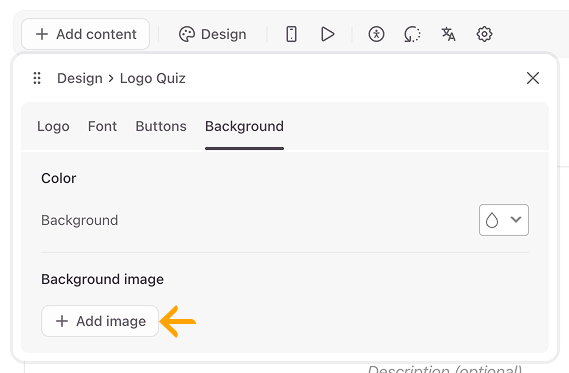Select the Background tab

click(244, 126)
